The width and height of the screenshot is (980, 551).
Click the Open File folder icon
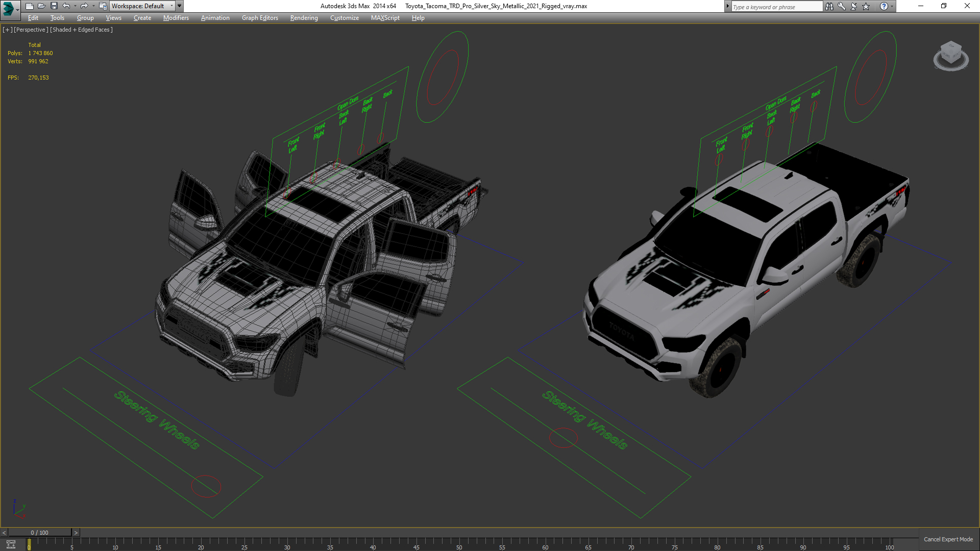tap(41, 6)
